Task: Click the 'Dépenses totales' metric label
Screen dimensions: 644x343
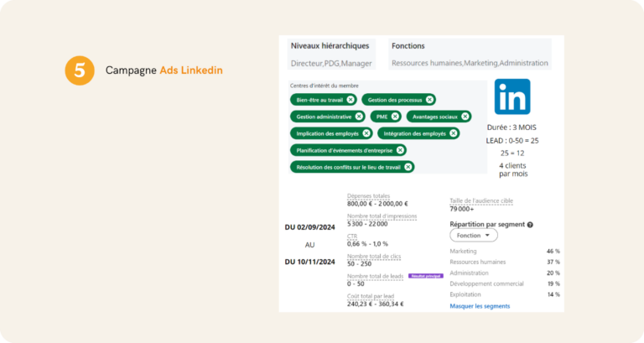Action: tap(368, 196)
